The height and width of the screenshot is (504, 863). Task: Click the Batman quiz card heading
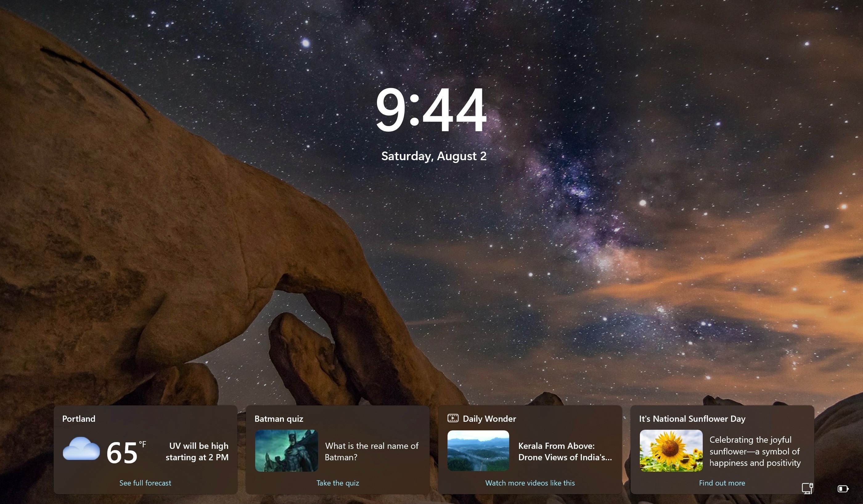pos(279,419)
